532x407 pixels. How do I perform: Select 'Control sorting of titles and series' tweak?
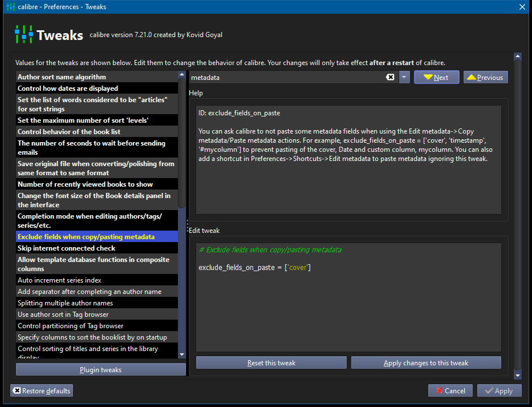[x=97, y=350]
